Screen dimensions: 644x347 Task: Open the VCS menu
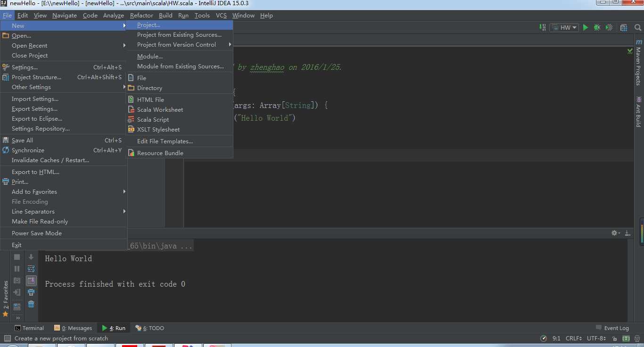point(221,16)
